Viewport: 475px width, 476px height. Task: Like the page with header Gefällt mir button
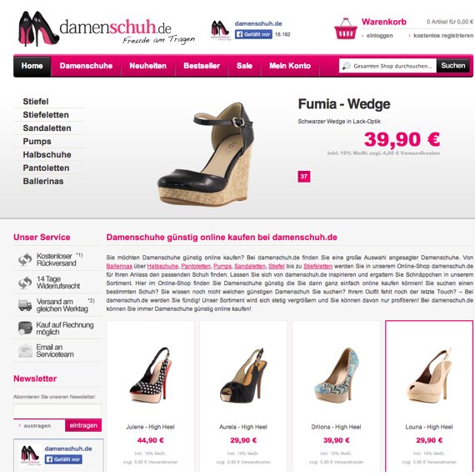click(x=253, y=34)
